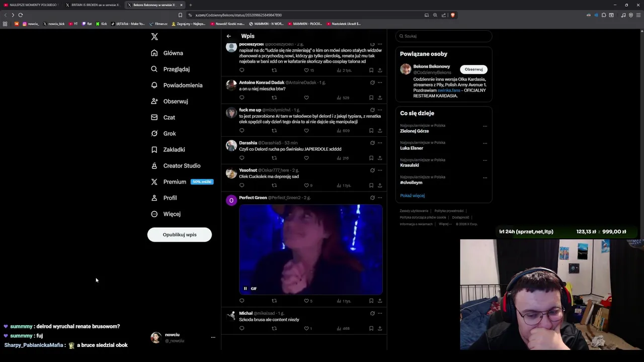The width and height of the screenshot is (644, 362).
Task: Like Perfect Green's GIF post
Action: point(308,301)
